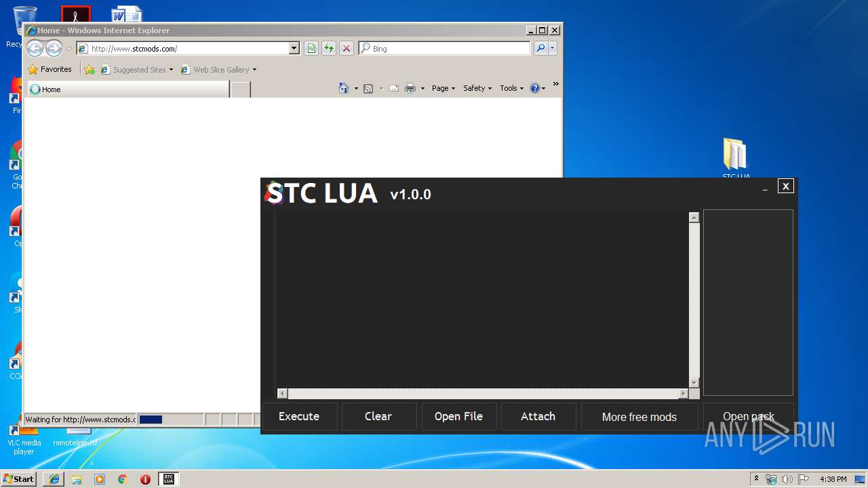Expand the Print options dropdown arrow
The width and height of the screenshot is (868, 488).
[422, 88]
